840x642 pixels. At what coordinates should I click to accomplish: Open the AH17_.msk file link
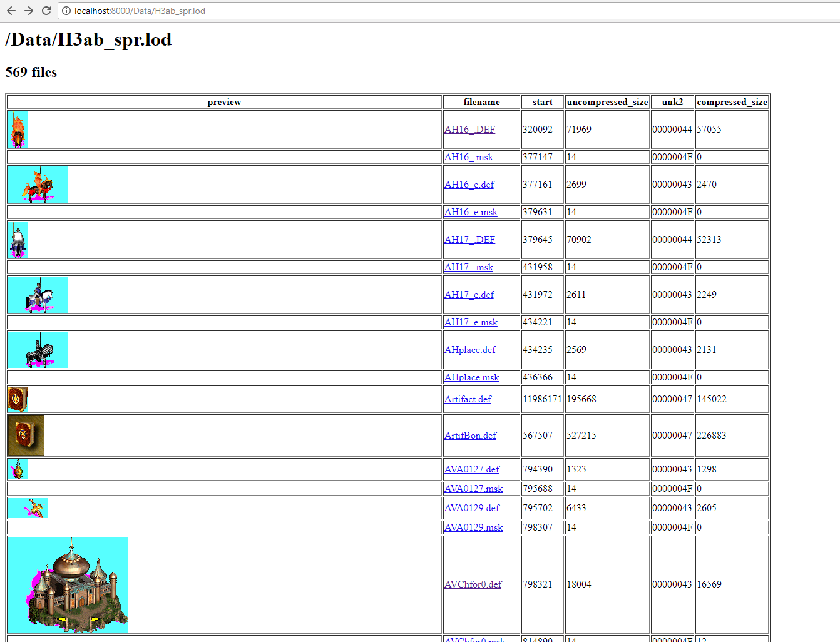468,267
